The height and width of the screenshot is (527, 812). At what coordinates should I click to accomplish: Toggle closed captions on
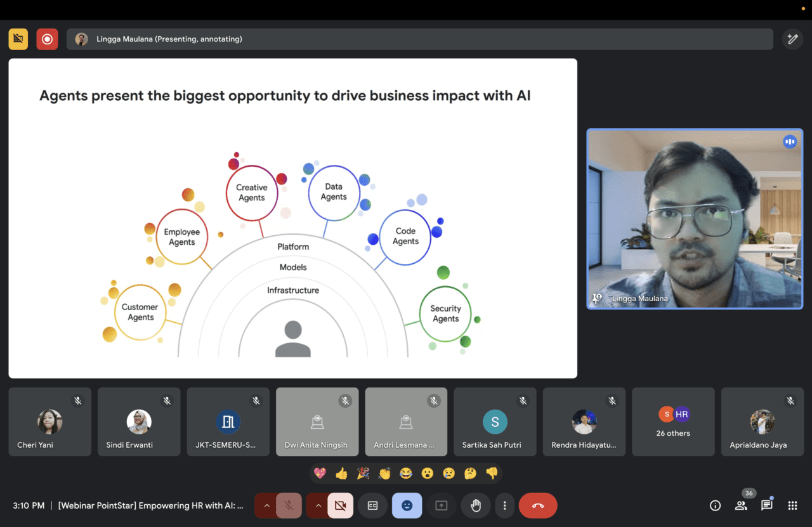pos(373,505)
